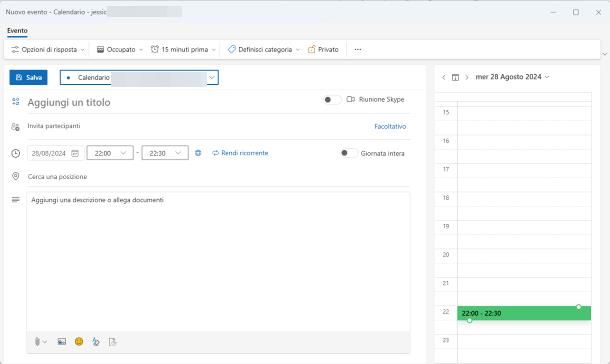
Task: Click the title emoji suggestions icon
Action: (x=16, y=102)
